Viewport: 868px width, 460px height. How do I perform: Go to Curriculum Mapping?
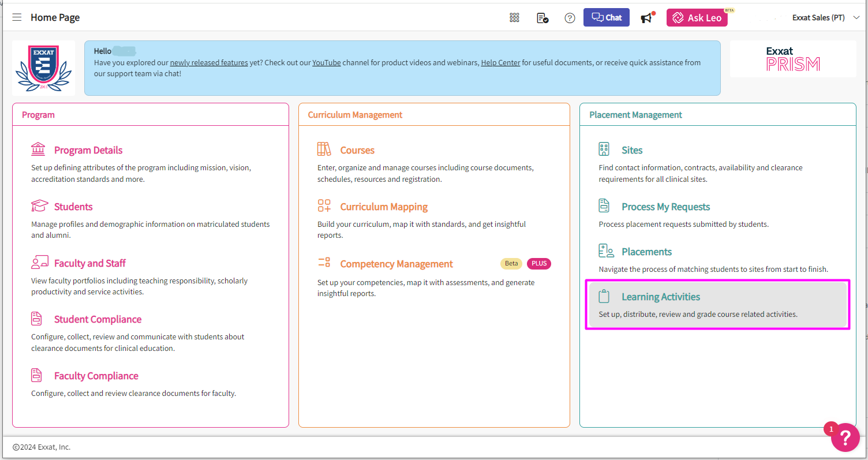(384, 207)
